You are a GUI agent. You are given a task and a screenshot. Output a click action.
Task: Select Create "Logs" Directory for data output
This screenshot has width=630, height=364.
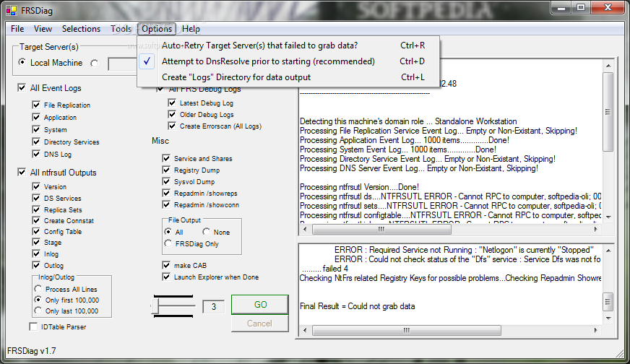(x=288, y=77)
